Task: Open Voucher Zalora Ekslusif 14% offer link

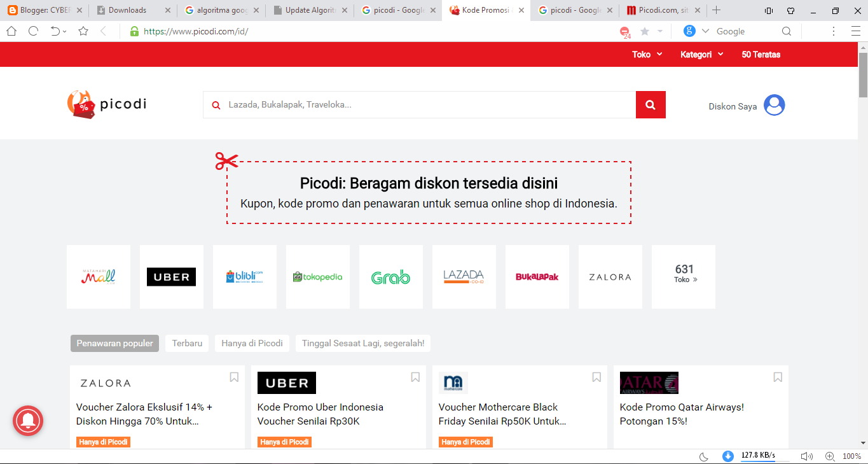Action: [x=144, y=414]
